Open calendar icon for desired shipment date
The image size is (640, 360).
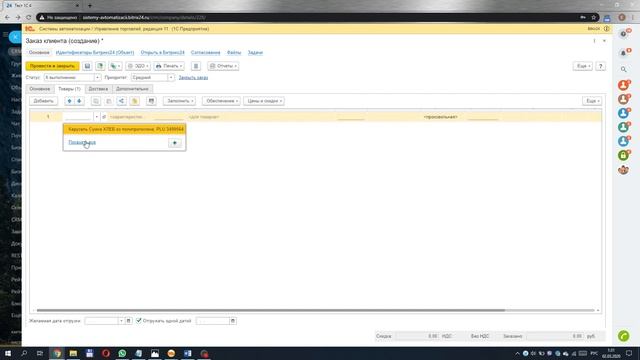click(x=128, y=321)
